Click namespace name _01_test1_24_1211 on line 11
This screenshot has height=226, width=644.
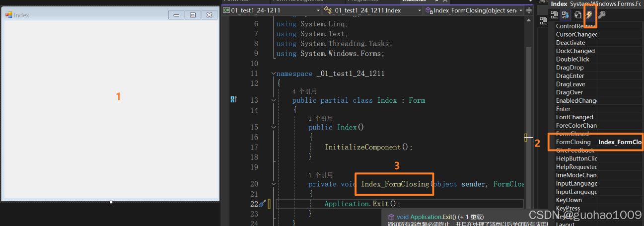pos(351,74)
